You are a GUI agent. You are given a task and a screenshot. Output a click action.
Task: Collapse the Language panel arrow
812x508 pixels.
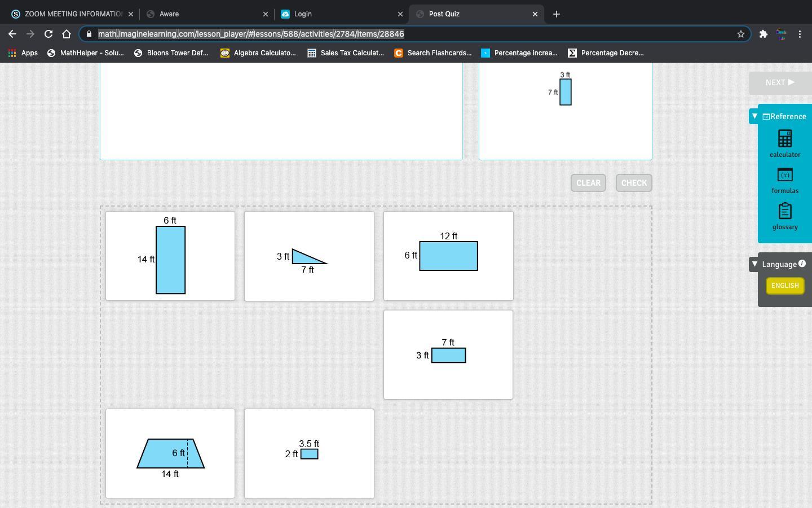point(754,264)
